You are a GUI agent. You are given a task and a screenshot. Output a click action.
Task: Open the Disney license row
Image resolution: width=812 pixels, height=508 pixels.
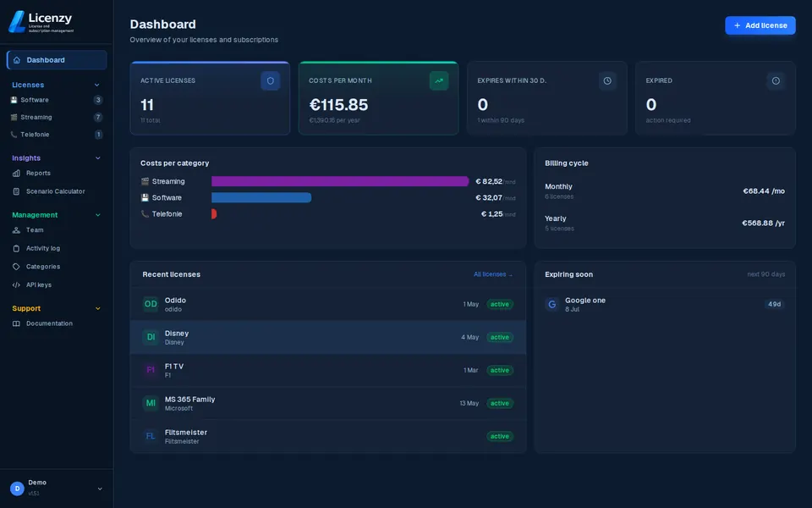[x=328, y=337]
